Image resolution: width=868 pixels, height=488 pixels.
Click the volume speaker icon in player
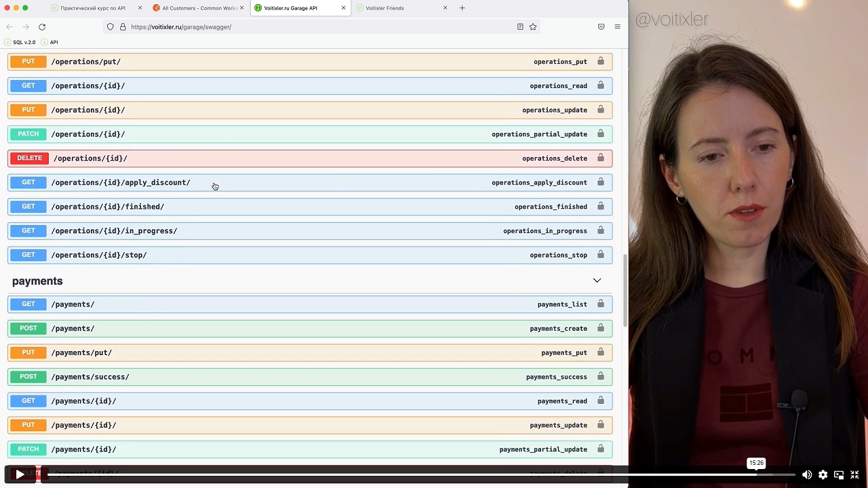click(807, 475)
